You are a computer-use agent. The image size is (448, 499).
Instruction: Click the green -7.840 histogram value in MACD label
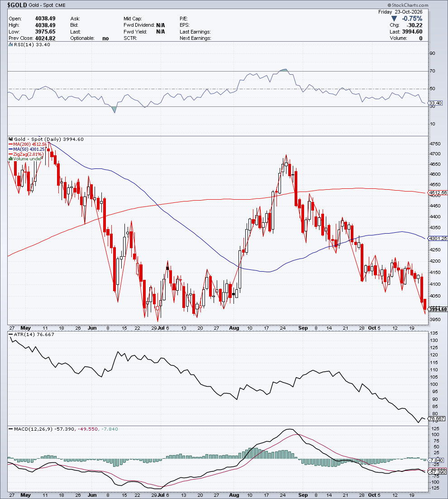pos(110,429)
